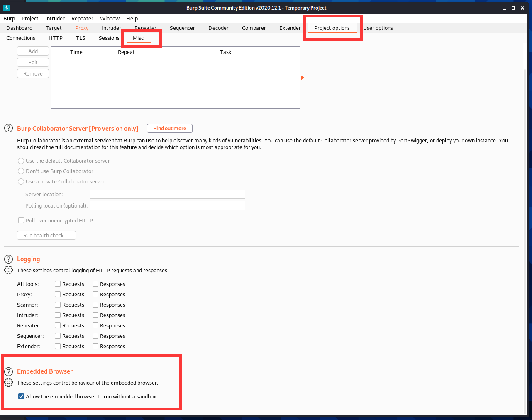
Task: Toggle Poll over unencrypted HTTP checkbox
Action: click(21, 220)
